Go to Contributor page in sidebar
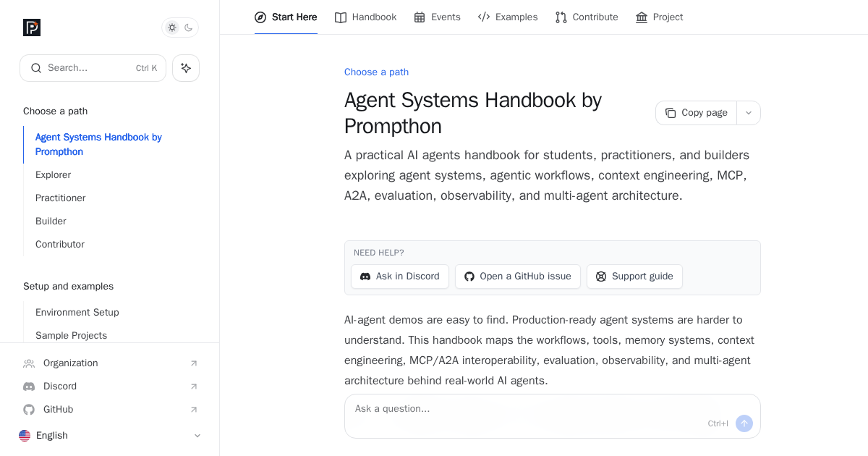868x456 pixels. coord(59,245)
